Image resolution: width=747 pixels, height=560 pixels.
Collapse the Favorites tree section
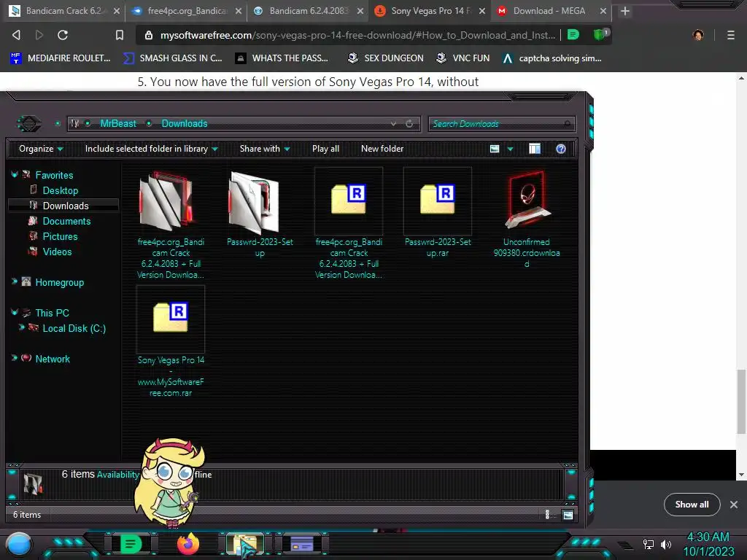pos(15,175)
